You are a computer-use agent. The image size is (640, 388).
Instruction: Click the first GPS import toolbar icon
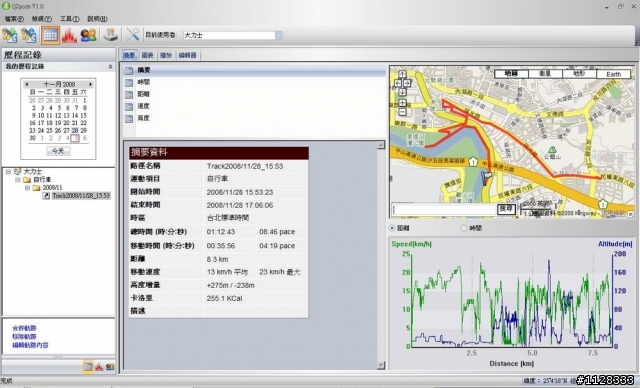click(9, 35)
